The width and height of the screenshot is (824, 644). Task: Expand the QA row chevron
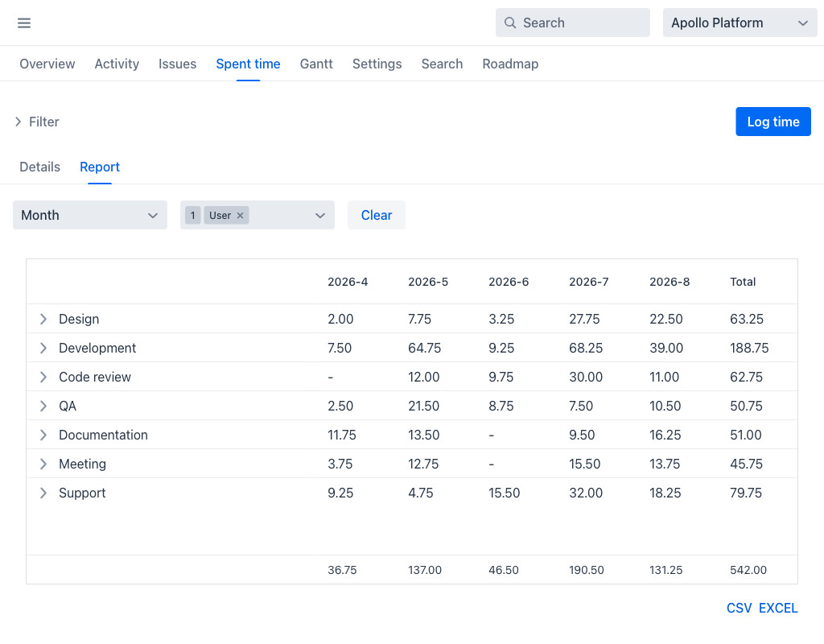[43, 406]
